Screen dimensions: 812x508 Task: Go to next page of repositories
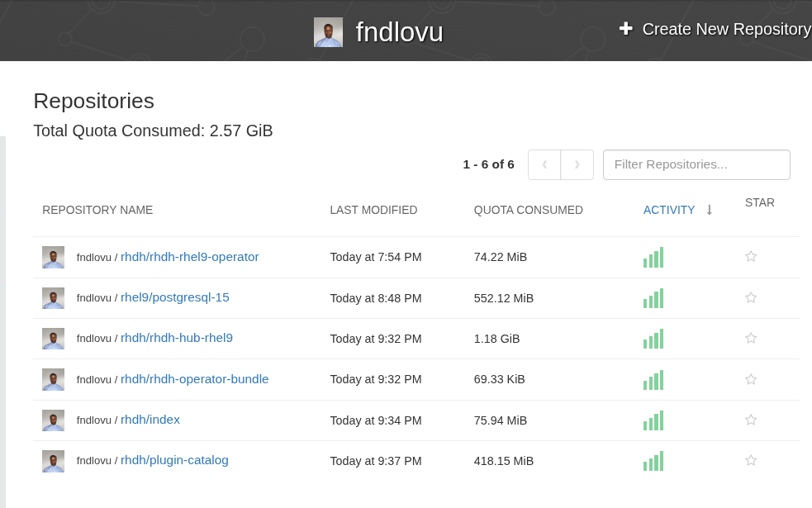(577, 164)
